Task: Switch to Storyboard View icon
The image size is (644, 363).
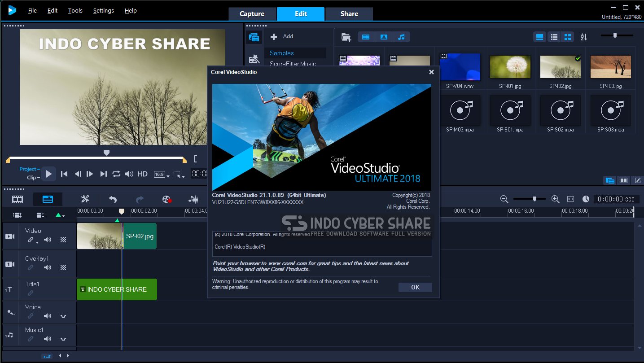Action: point(18,199)
